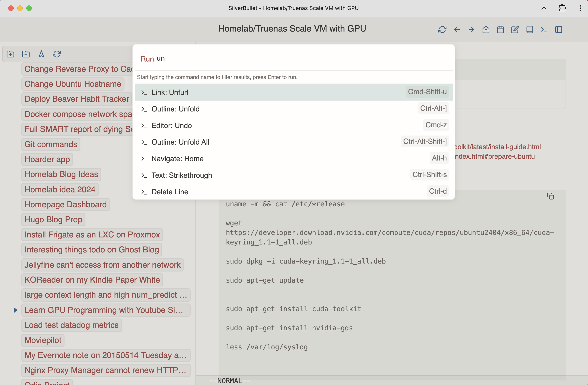Click 'less /var/log/syslog' code line
Viewport: 588px width, 385px height.
(x=267, y=347)
